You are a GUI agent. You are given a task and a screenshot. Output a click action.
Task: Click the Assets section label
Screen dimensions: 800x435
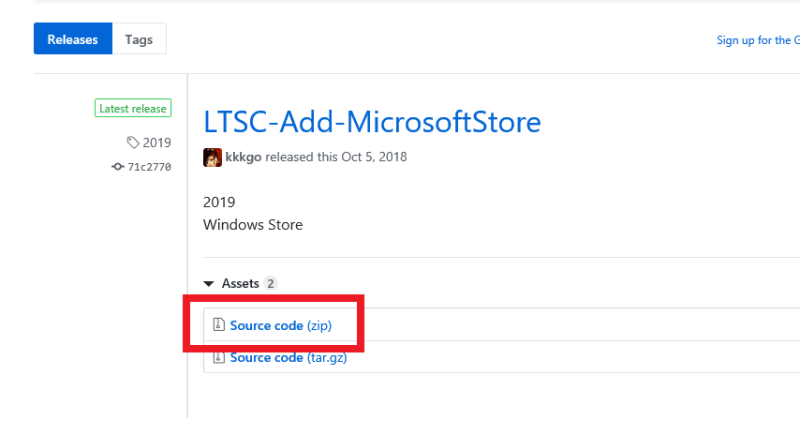click(x=240, y=284)
